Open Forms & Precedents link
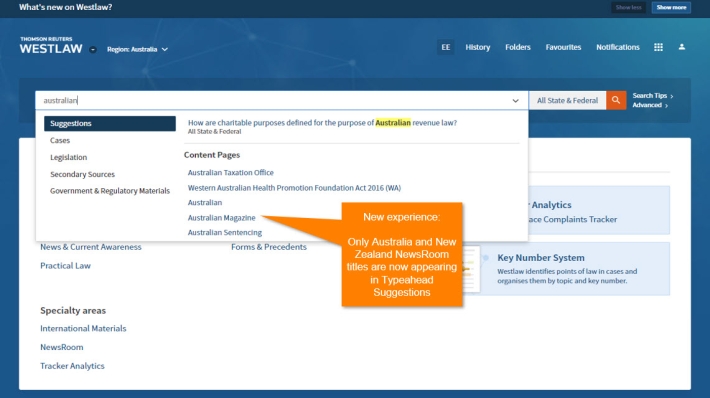 click(x=269, y=247)
